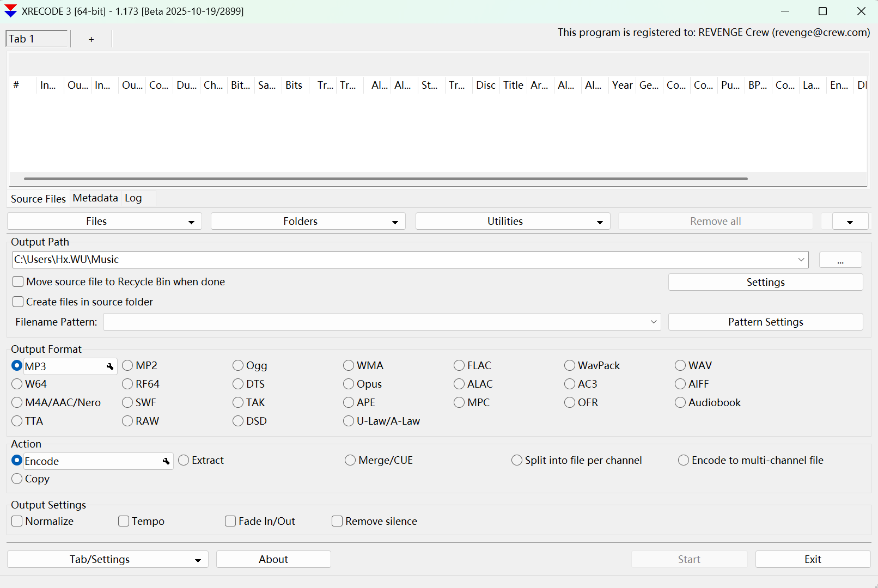
Task: Click the XRECODE app logo in title bar
Action: [x=10, y=11]
